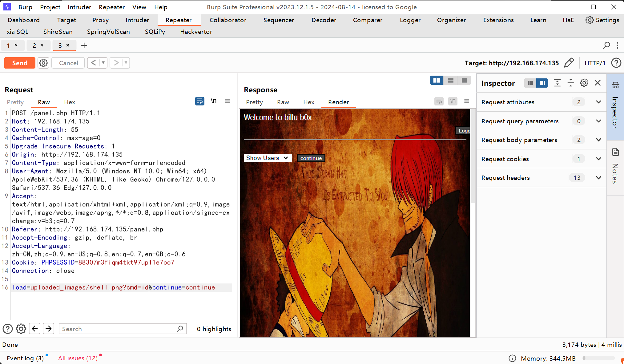Switch to Repeater tab 1
This screenshot has width=624, height=364.
click(9, 45)
